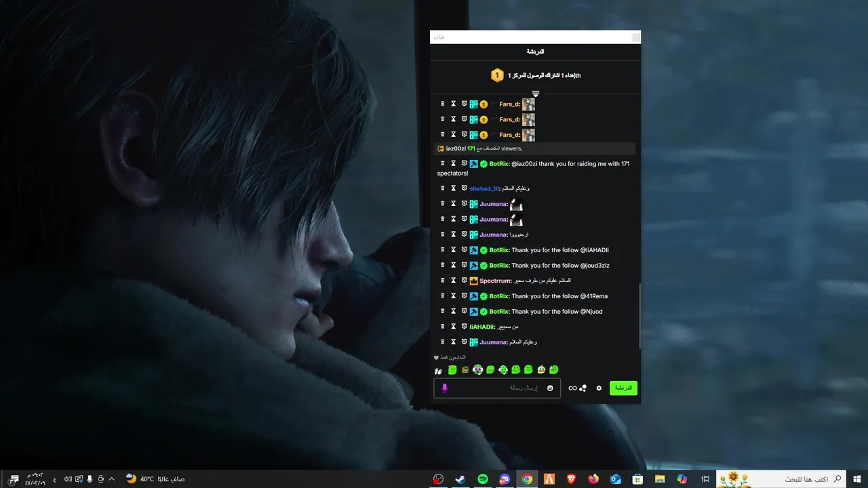Open the emoji picker smiley icon
This screenshot has width=868, height=488.
550,388
